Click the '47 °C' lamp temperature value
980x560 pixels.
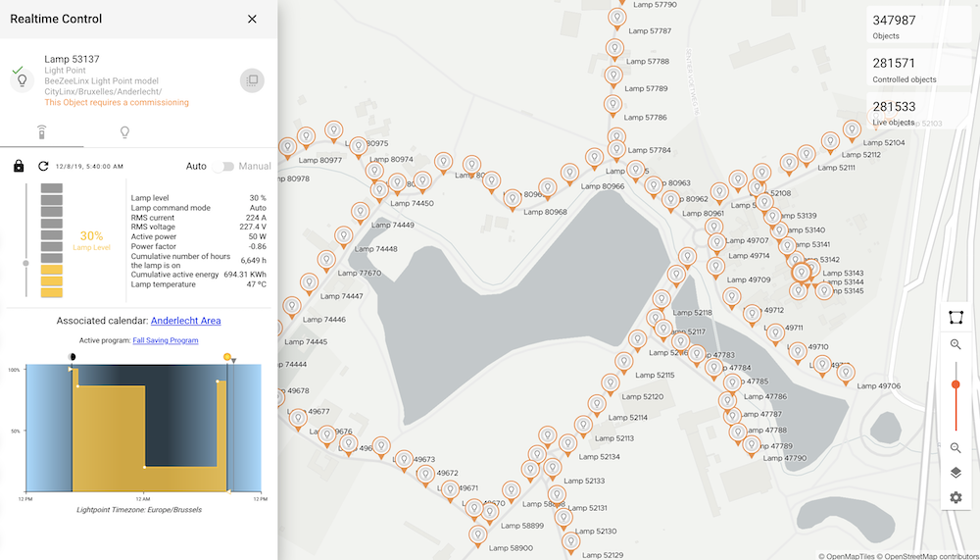tap(256, 284)
